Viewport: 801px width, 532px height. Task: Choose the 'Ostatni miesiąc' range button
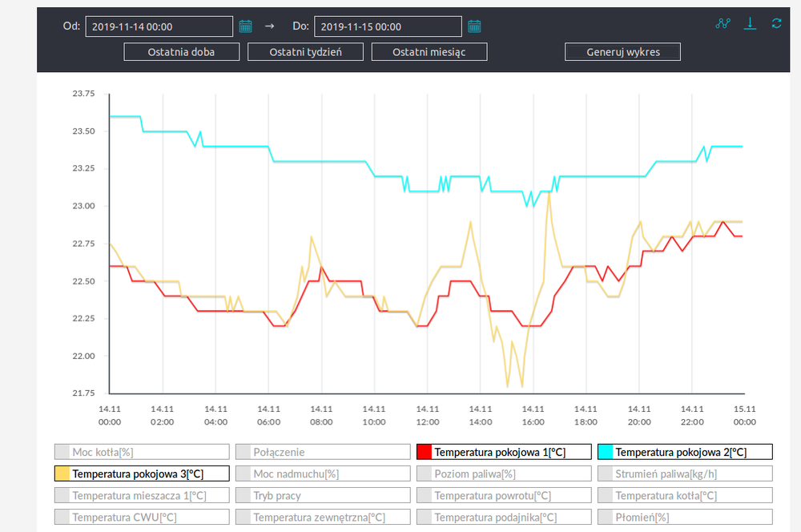[429, 52]
